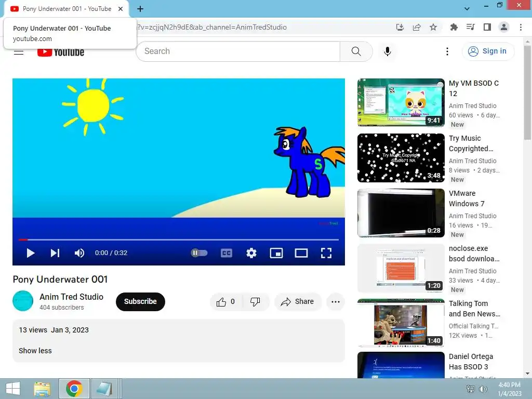
Task: Toggle the autoplay switch in player
Action: 199,253
